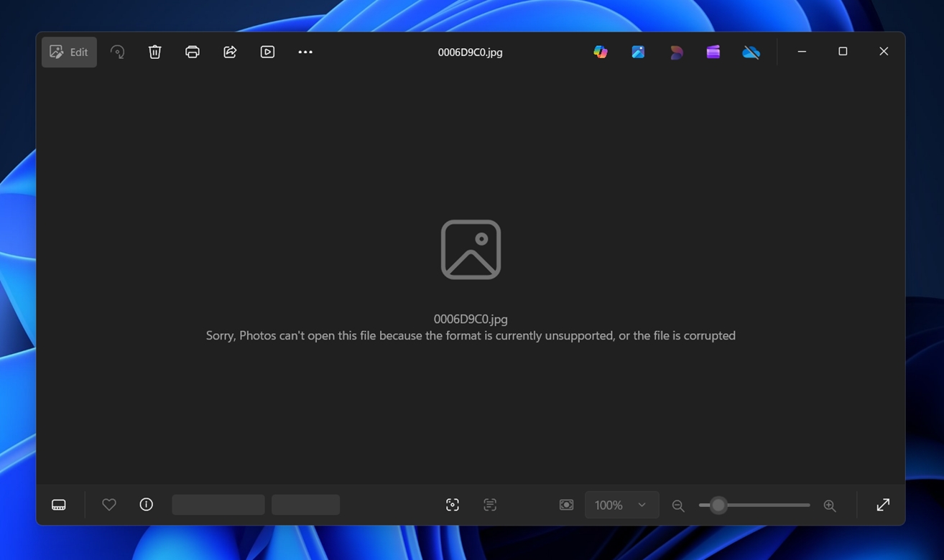The image size is (944, 560).
Task: Open the three-dot See more menu
Action: pyautogui.click(x=305, y=52)
